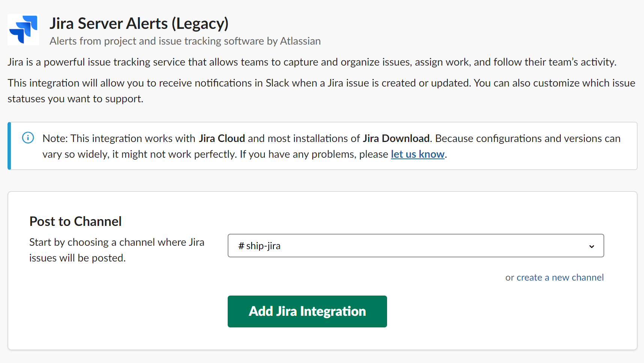Image resolution: width=644 pixels, height=363 pixels.
Task: Click the bold 'Jira Cloud' text
Action: (x=222, y=139)
